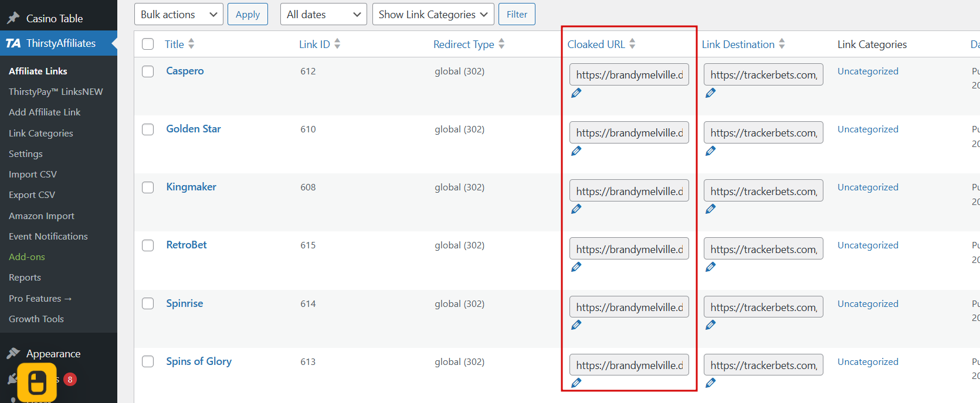
Task: Click the Apply button
Action: pos(247,14)
